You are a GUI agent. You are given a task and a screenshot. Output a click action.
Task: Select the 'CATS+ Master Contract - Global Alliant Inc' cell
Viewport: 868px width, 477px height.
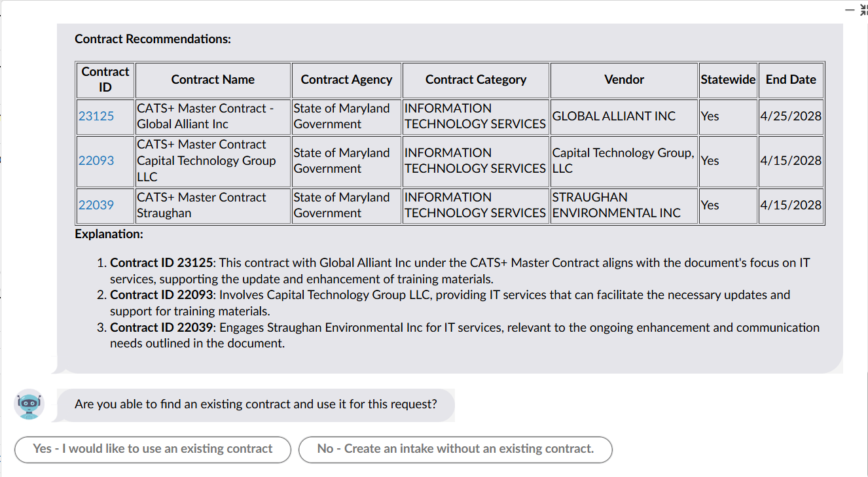pos(213,116)
